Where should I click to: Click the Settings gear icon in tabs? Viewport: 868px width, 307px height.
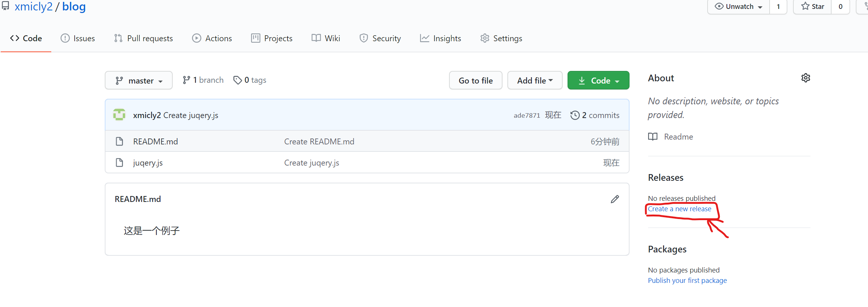[x=485, y=38]
